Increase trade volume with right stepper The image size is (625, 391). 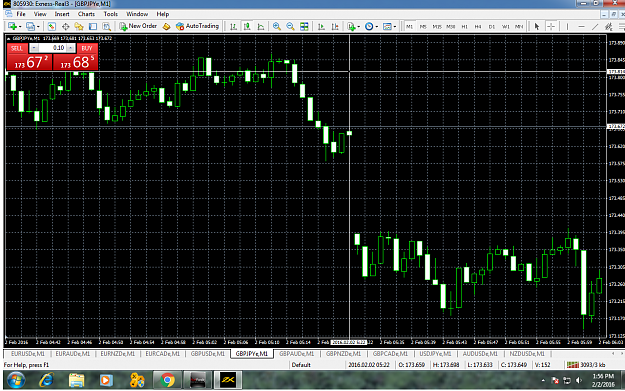[71, 48]
